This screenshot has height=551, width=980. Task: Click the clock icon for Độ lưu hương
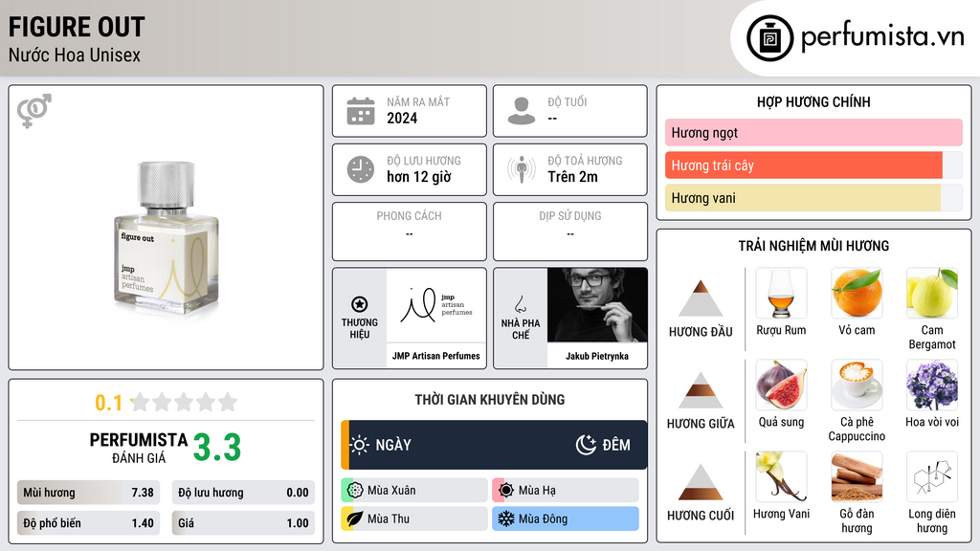tap(361, 169)
